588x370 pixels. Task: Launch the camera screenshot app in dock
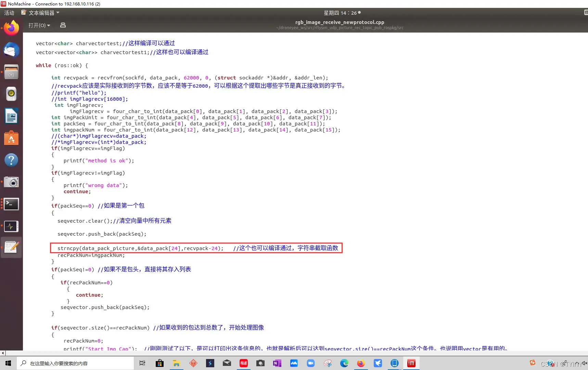[x=11, y=182]
